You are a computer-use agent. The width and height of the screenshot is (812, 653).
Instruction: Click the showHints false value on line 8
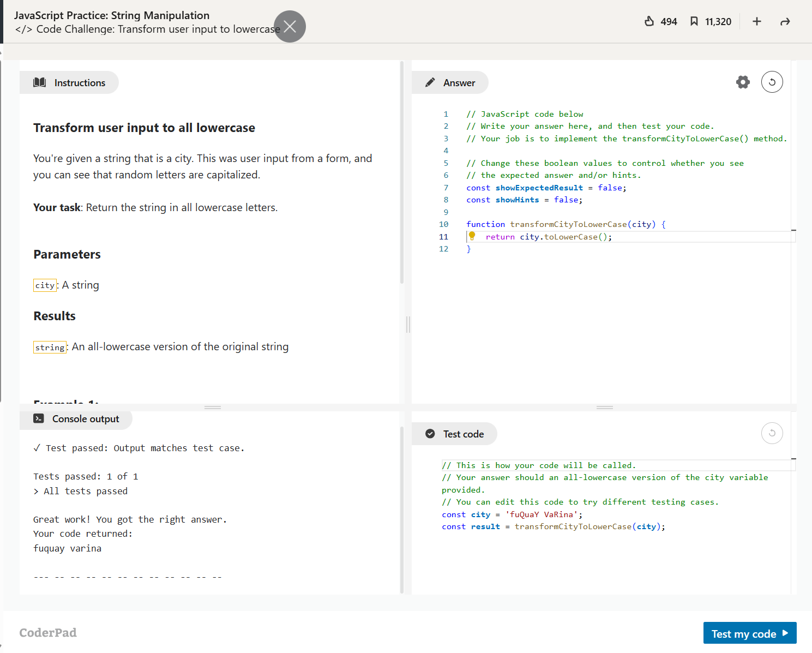click(566, 200)
